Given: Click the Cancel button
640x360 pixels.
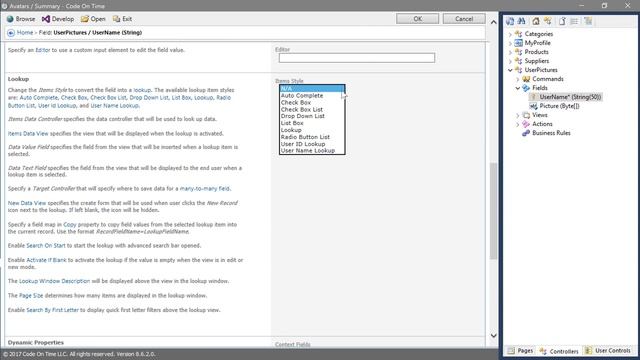Looking at the screenshot, I should tap(464, 19).
